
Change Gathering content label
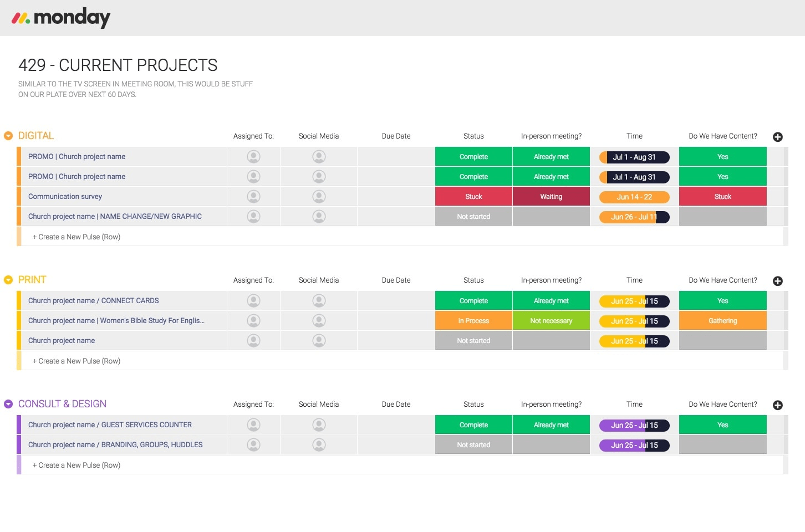tap(723, 320)
